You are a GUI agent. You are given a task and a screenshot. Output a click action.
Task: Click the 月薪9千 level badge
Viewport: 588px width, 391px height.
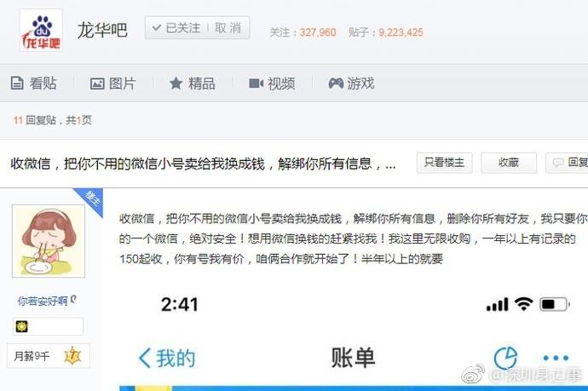pos(49,356)
